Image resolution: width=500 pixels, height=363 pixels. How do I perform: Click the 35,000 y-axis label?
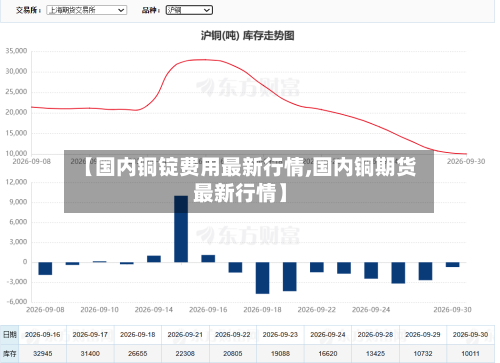click(16, 51)
